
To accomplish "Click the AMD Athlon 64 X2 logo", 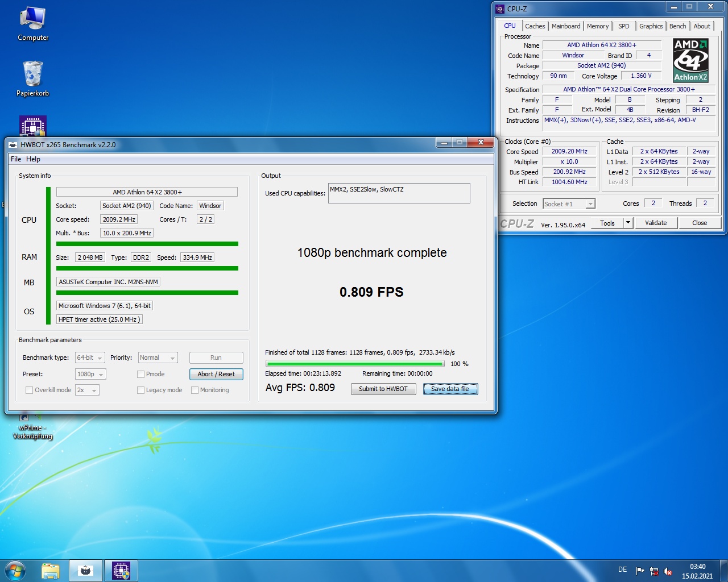I will click(x=690, y=60).
